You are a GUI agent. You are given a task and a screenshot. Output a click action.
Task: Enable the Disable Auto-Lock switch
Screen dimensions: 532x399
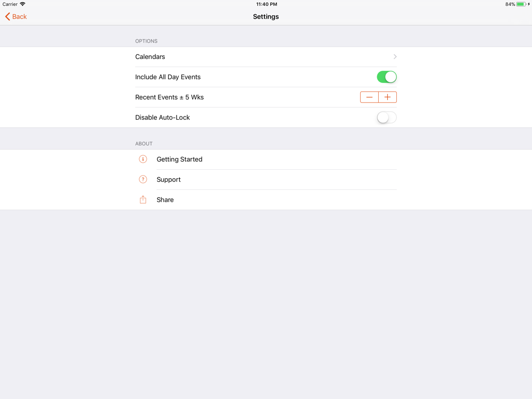click(386, 118)
